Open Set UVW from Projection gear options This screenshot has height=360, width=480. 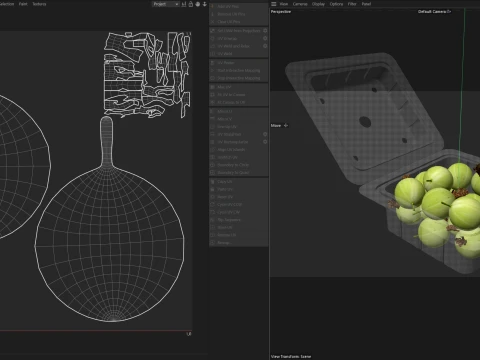tap(265, 31)
